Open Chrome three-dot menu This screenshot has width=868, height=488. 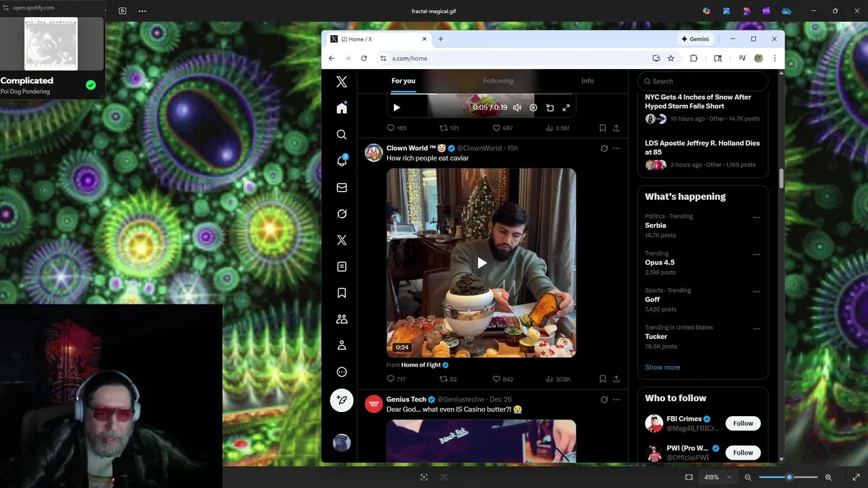(x=774, y=58)
